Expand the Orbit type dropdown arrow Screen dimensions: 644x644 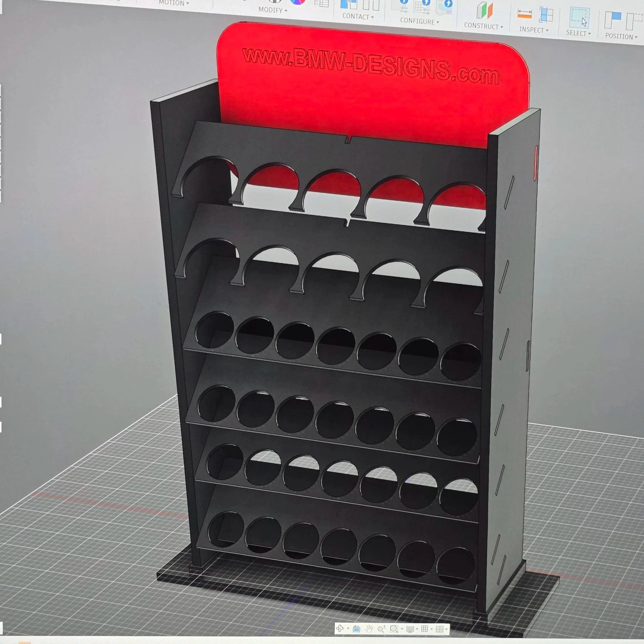[x=348, y=629]
